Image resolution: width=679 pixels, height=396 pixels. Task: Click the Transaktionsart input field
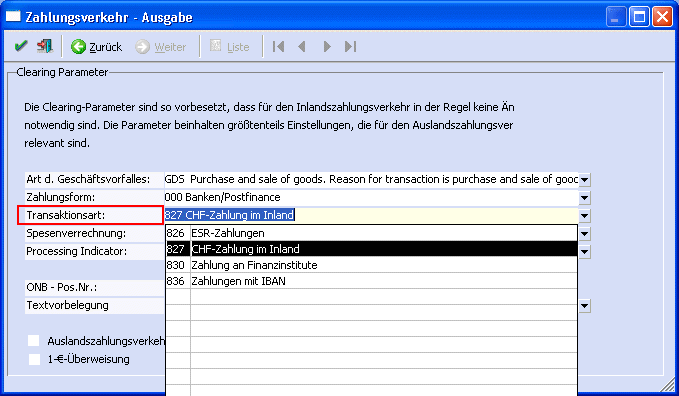tap(371, 215)
